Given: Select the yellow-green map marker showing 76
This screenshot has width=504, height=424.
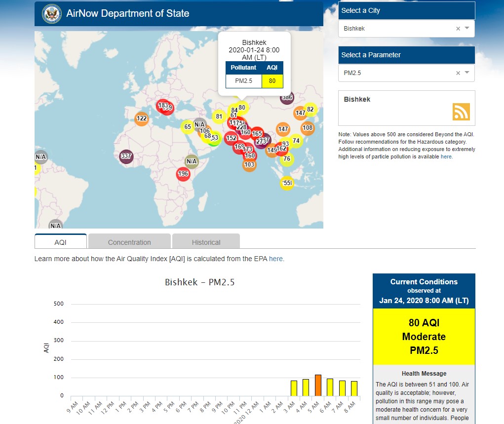Looking at the screenshot, I should [x=287, y=159].
